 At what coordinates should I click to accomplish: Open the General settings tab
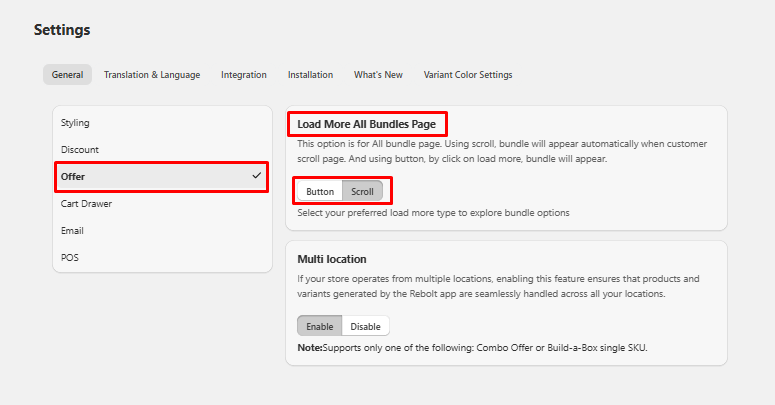tap(67, 75)
